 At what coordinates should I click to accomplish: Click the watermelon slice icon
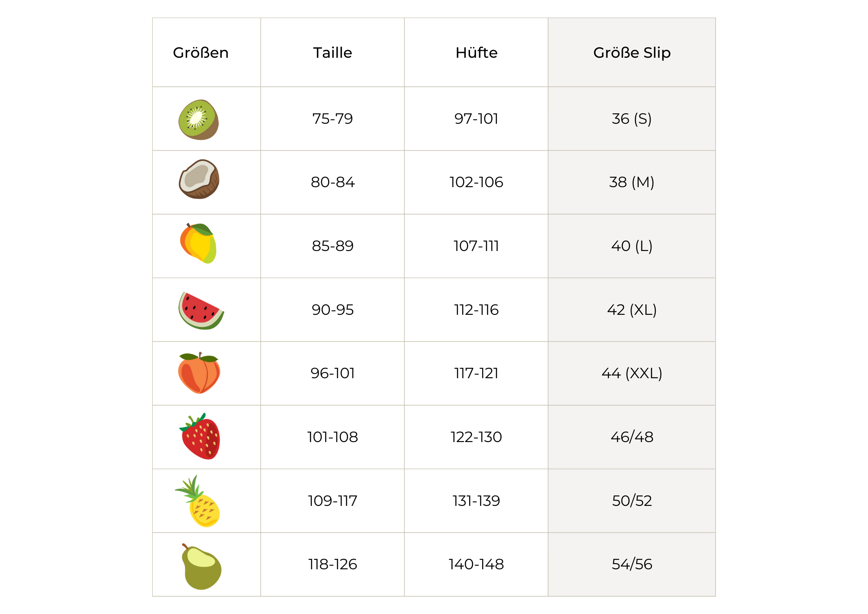201,310
